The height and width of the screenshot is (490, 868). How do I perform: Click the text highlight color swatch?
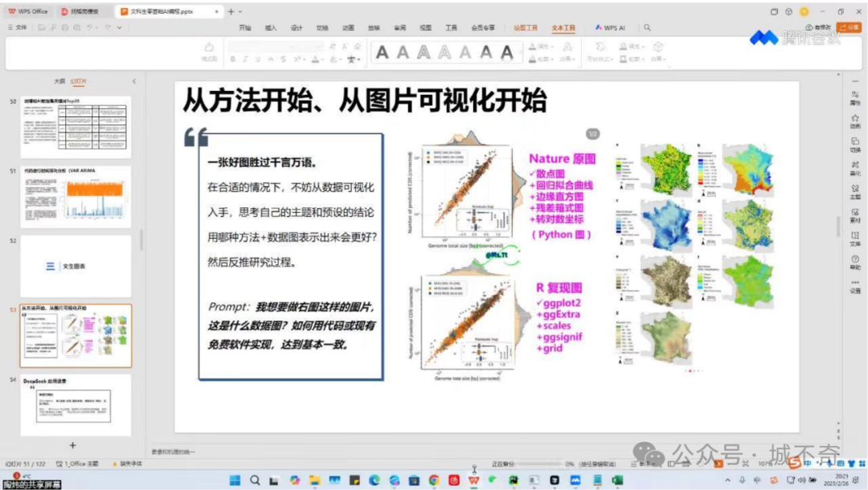tap(334, 59)
